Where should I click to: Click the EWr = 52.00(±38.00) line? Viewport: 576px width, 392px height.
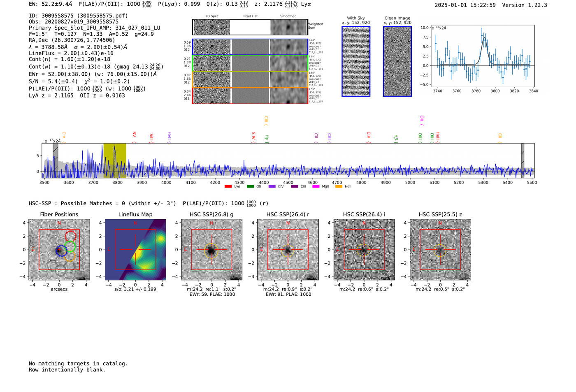(93, 74)
